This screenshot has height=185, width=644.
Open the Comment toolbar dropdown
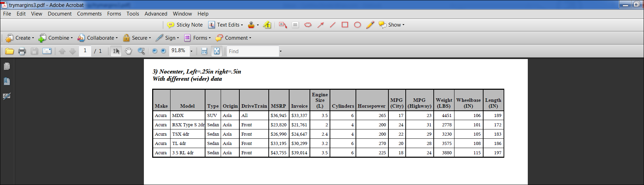tap(233, 38)
